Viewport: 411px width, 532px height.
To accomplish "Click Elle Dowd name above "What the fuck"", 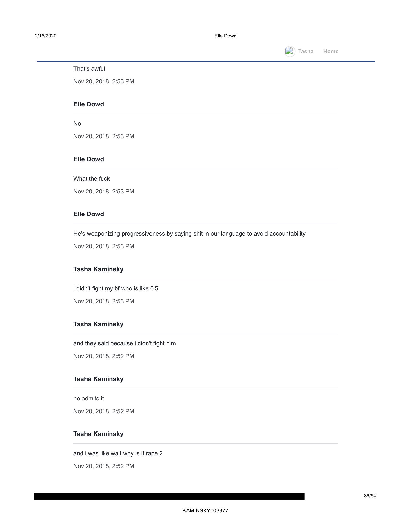I will pyautogui.click(x=89, y=159).
